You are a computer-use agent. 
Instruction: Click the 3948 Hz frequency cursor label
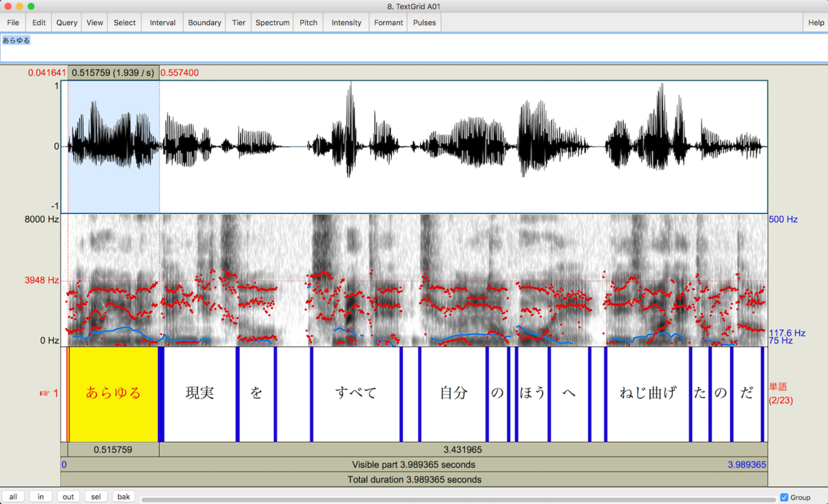click(43, 281)
